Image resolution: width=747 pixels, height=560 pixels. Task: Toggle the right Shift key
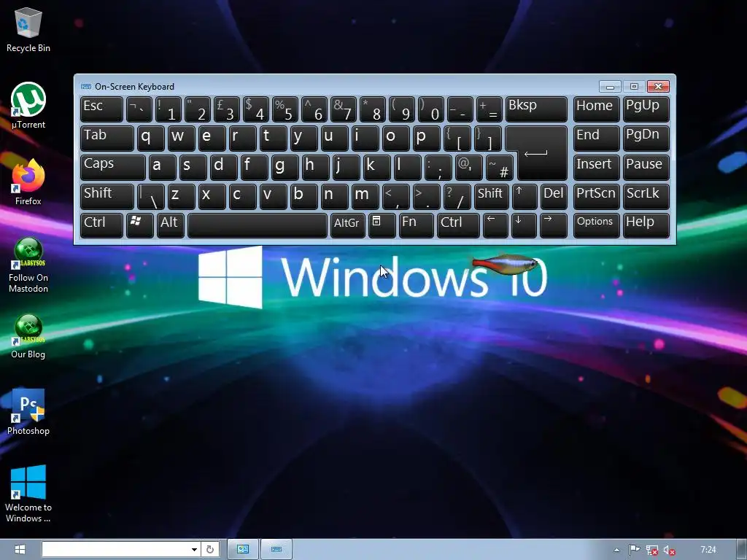(491, 197)
